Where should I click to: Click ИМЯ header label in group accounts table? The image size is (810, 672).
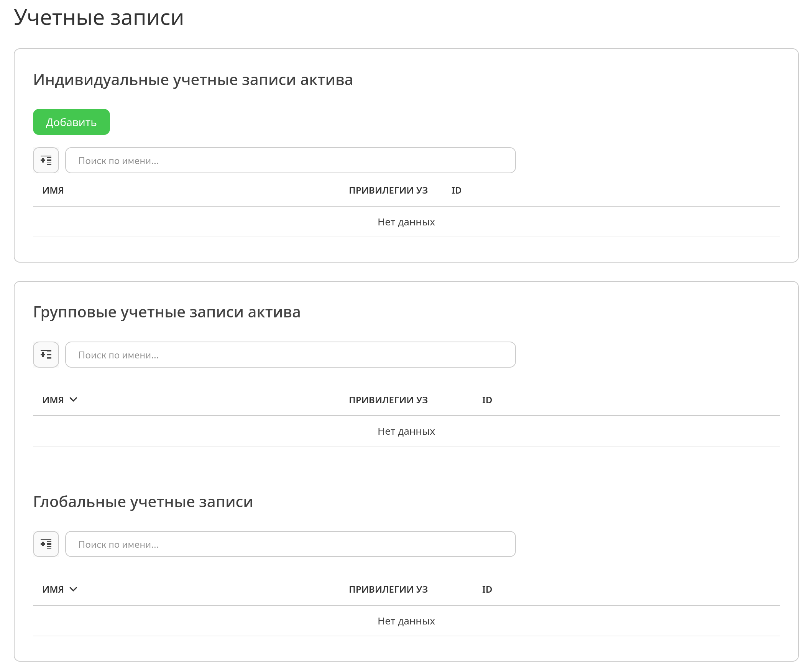pos(53,400)
